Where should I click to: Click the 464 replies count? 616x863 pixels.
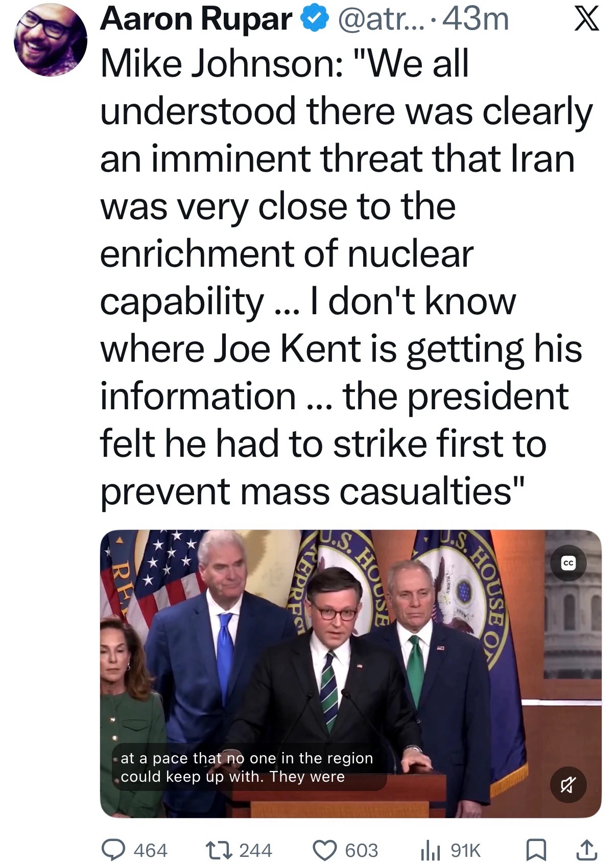click(150, 850)
